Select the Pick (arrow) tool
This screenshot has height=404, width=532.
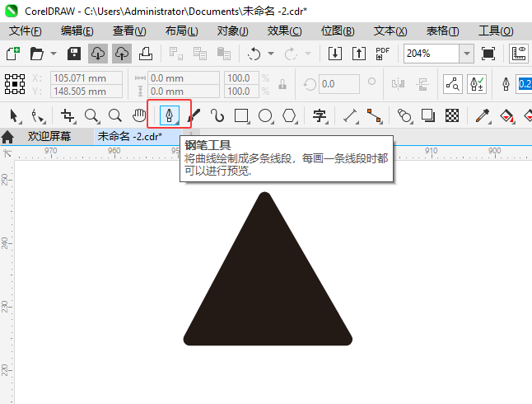coord(14,116)
